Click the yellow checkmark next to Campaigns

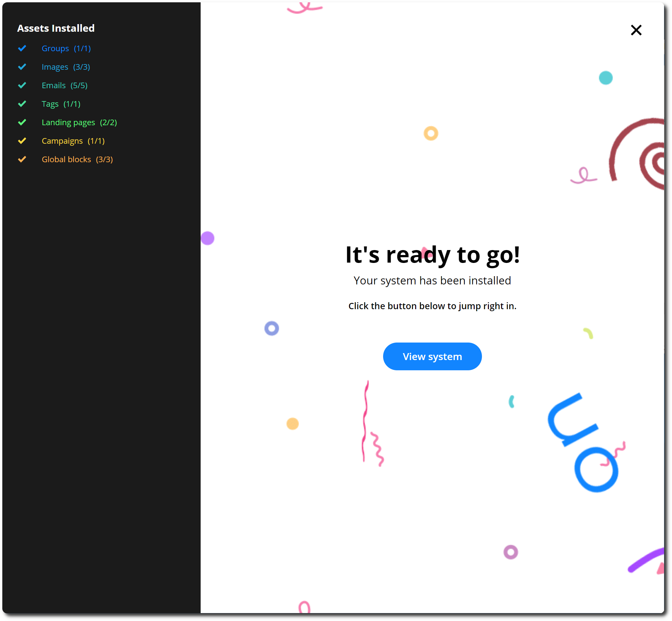[x=22, y=141]
